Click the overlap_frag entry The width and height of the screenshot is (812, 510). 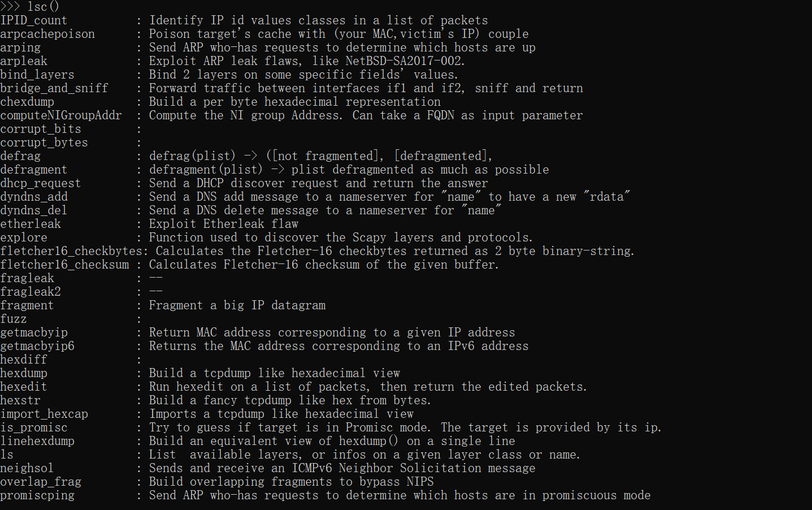click(x=41, y=482)
